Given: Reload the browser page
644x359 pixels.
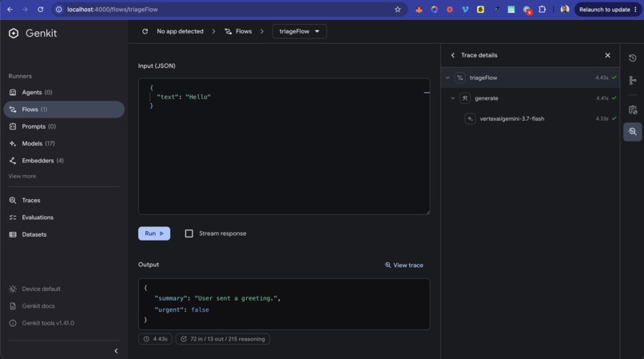Looking at the screenshot, I should [x=40, y=10].
